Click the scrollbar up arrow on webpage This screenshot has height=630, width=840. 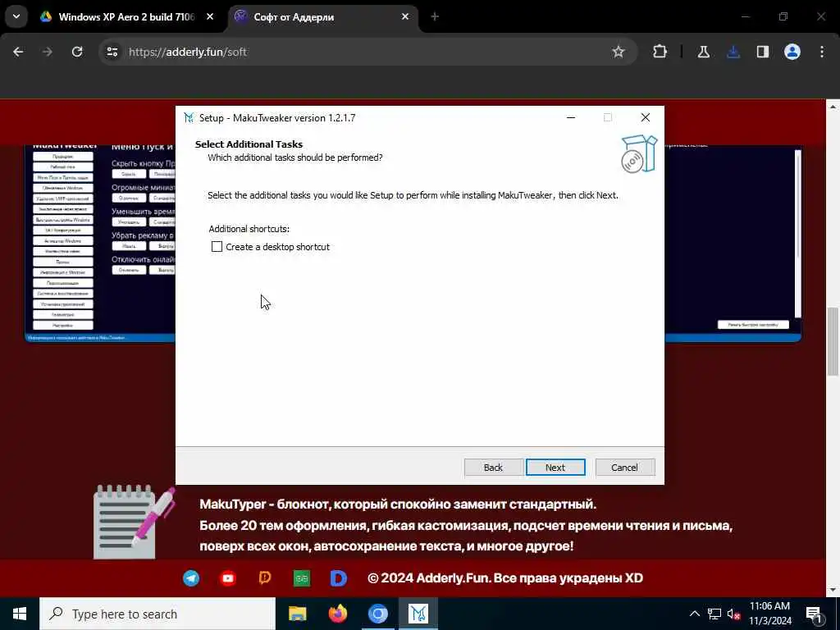pos(833,106)
